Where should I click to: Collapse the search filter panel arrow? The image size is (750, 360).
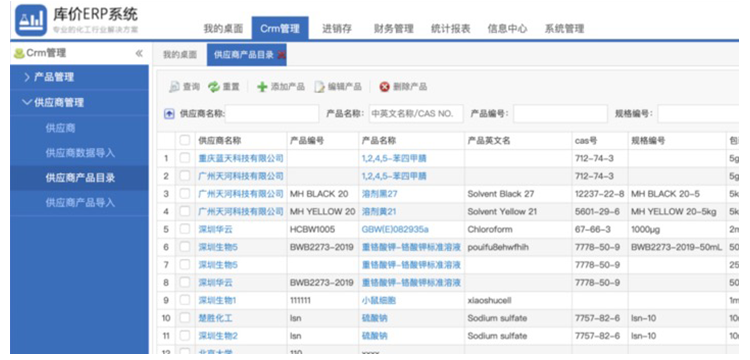point(169,114)
